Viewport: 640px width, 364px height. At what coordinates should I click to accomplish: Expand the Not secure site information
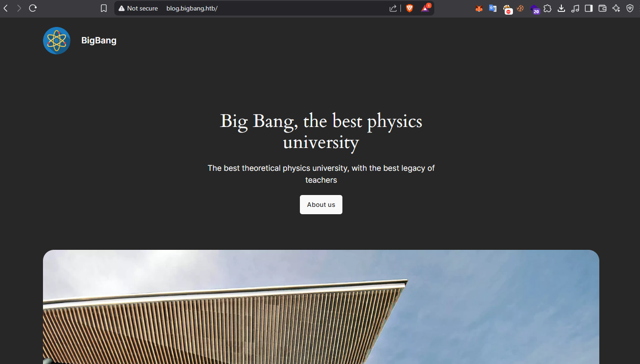click(x=138, y=8)
